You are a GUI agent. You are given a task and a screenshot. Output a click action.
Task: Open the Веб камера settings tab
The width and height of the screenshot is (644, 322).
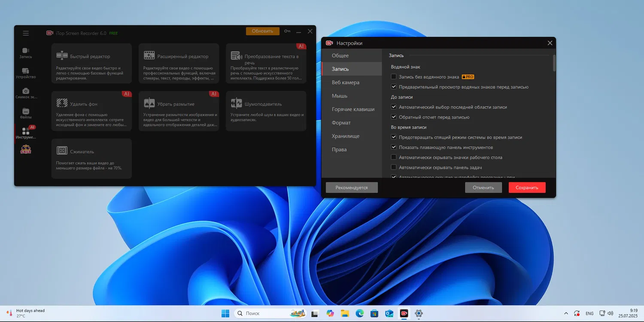[346, 82]
